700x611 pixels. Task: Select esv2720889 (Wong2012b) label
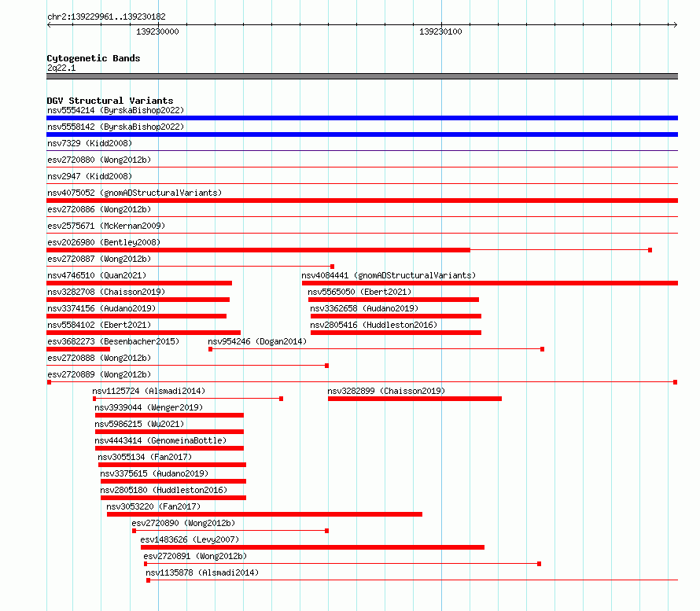pos(99,374)
